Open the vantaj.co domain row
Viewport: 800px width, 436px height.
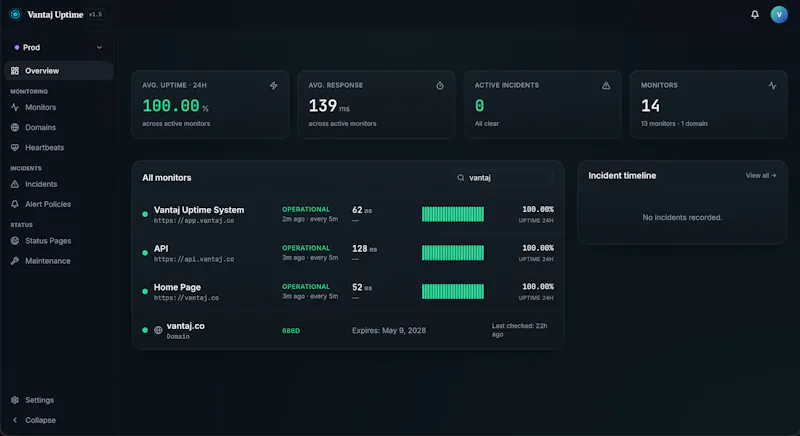pos(348,330)
